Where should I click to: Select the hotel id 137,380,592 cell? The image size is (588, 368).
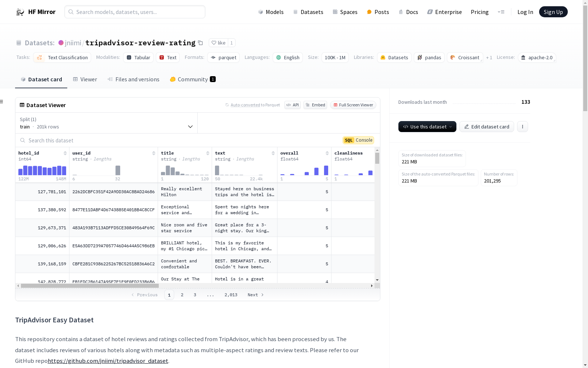click(42, 210)
